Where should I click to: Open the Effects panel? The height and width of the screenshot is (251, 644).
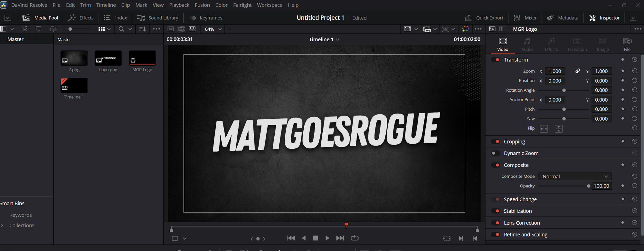pyautogui.click(x=81, y=18)
